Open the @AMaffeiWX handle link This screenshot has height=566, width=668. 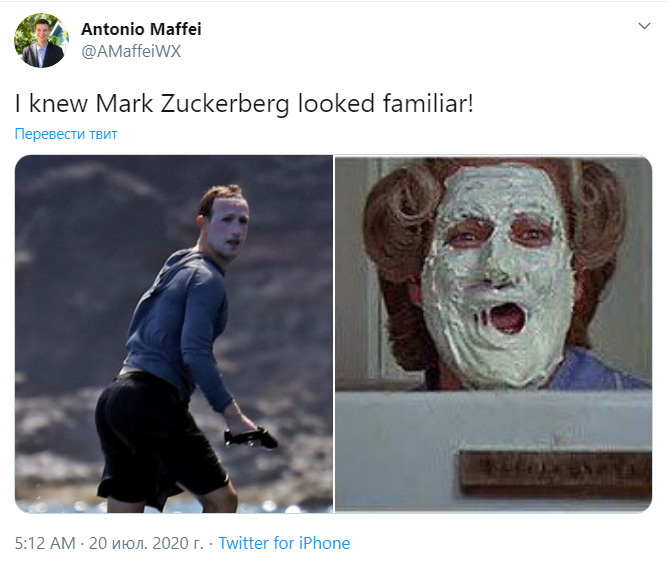coord(131,52)
